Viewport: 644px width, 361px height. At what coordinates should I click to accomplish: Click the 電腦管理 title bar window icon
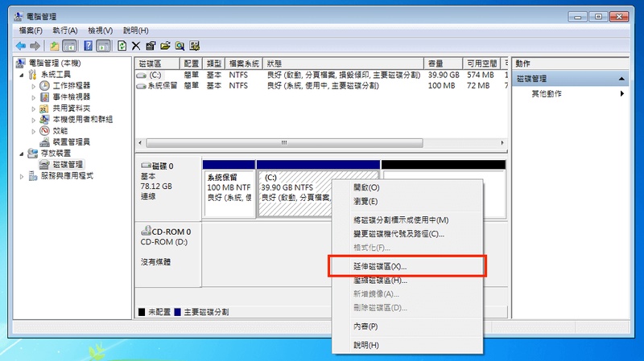coord(19,16)
